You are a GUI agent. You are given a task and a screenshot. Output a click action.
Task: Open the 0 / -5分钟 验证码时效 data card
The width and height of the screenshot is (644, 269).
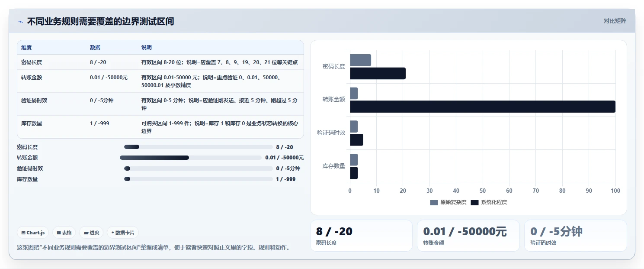[575, 236]
